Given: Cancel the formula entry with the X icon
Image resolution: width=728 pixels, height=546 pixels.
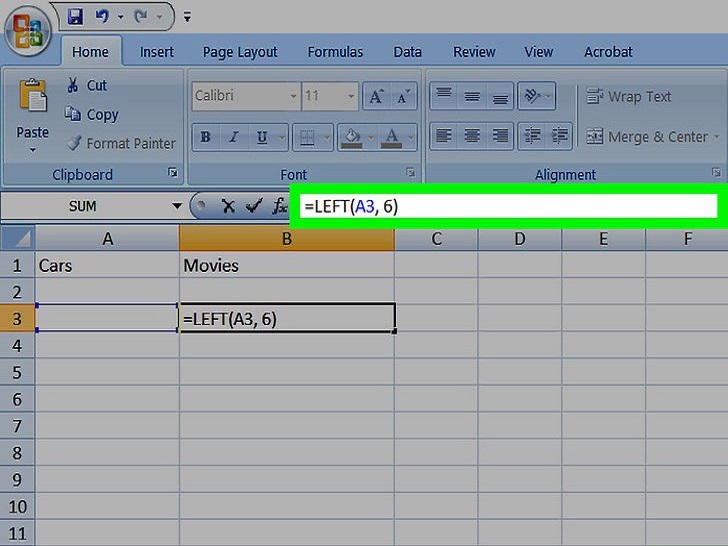Looking at the screenshot, I should pyautogui.click(x=228, y=207).
